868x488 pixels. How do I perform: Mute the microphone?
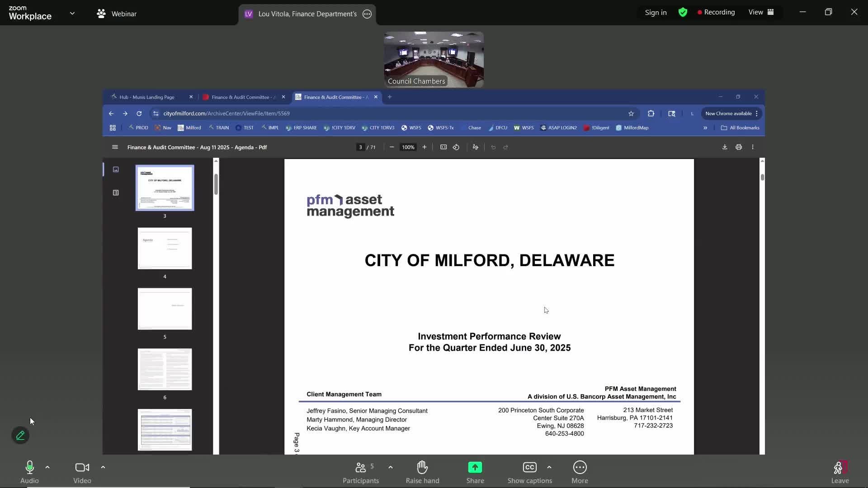[x=29, y=467]
